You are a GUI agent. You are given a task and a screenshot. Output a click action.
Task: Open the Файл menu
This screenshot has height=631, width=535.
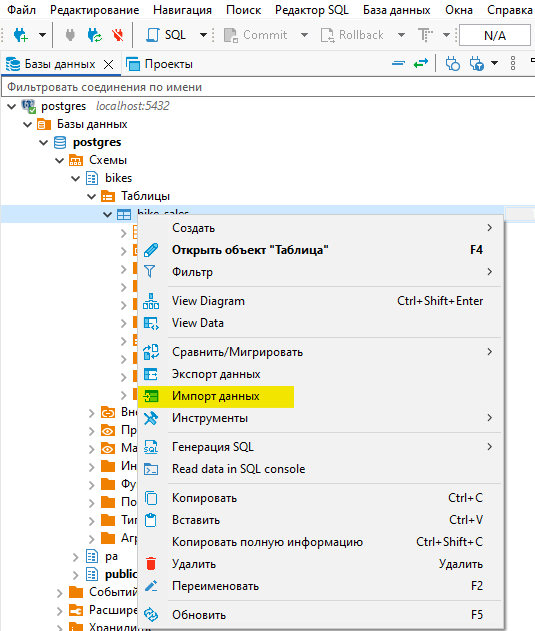coord(21,10)
